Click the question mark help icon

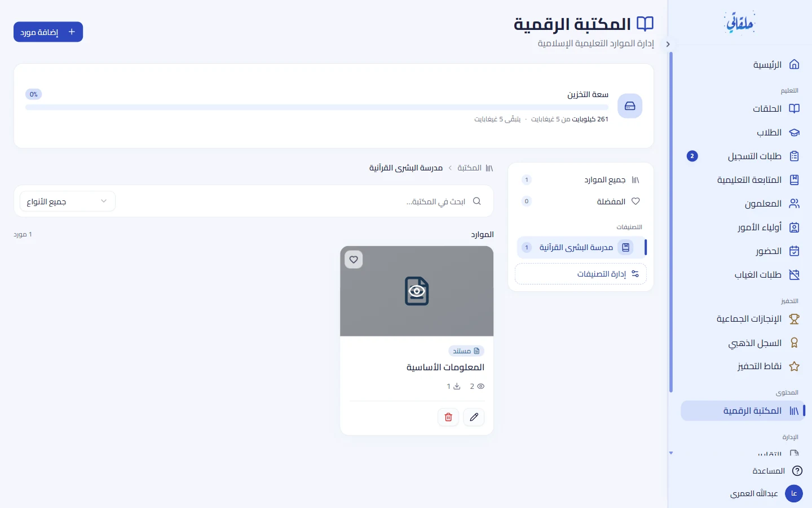[797, 471]
